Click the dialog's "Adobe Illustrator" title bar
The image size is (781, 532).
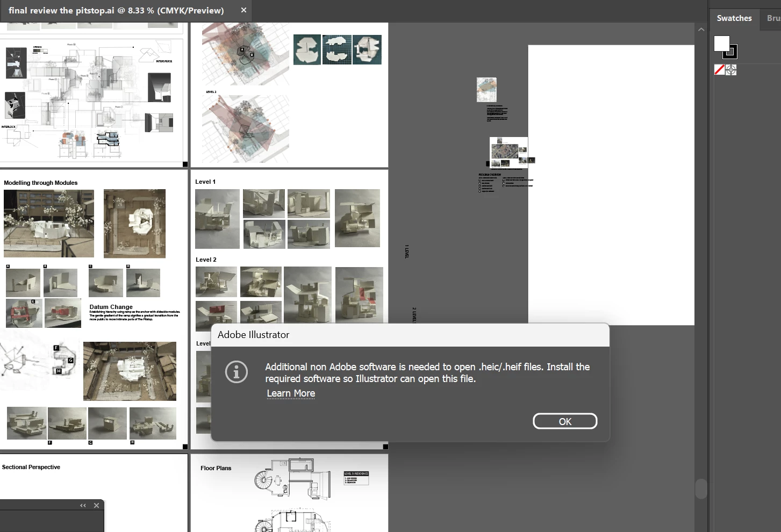410,335
